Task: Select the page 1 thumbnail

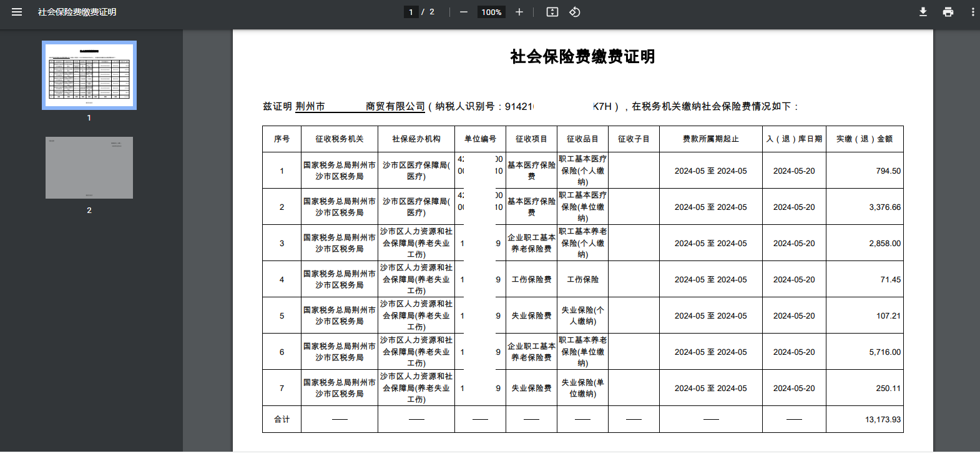Action: pos(89,75)
